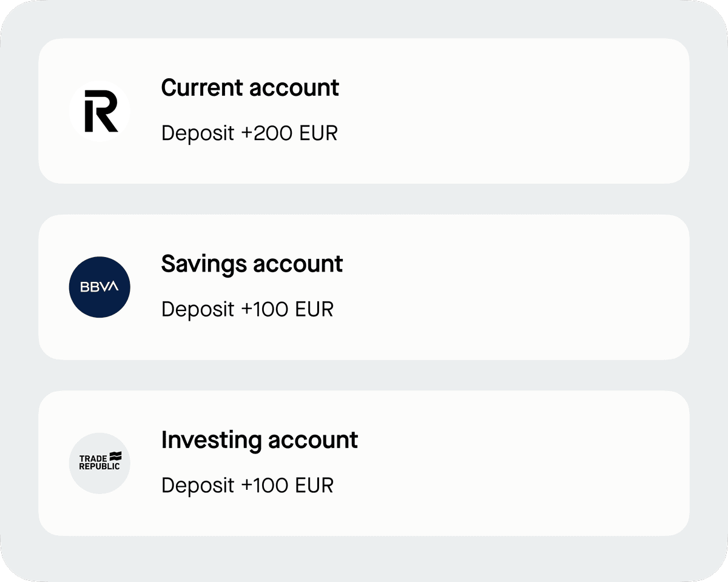Click the word REPUBLIC in the gray circle
Viewport: 728px width, 582px height.
pyautogui.click(x=99, y=467)
